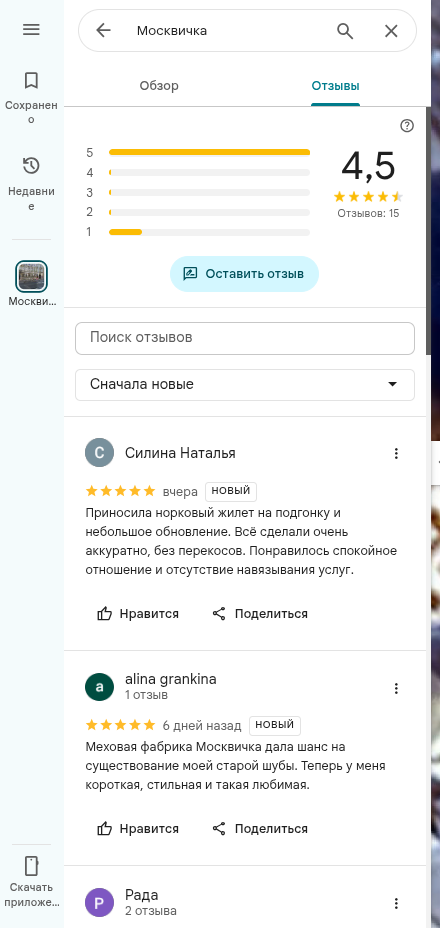Share Силина Наталья's review

click(x=260, y=614)
